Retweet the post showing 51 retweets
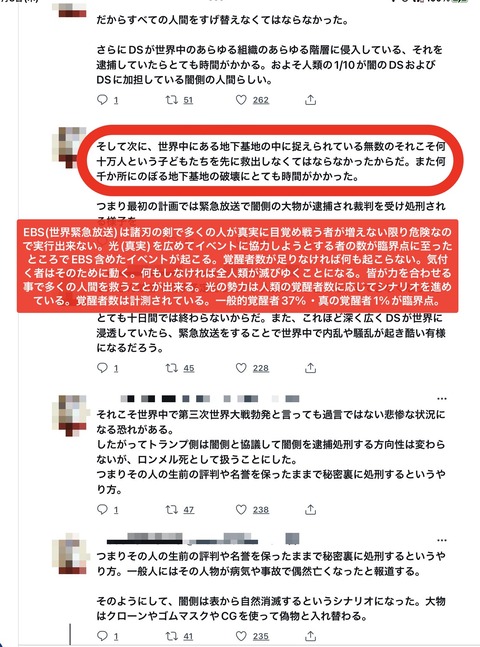The image size is (480, 647). [172, 100]
